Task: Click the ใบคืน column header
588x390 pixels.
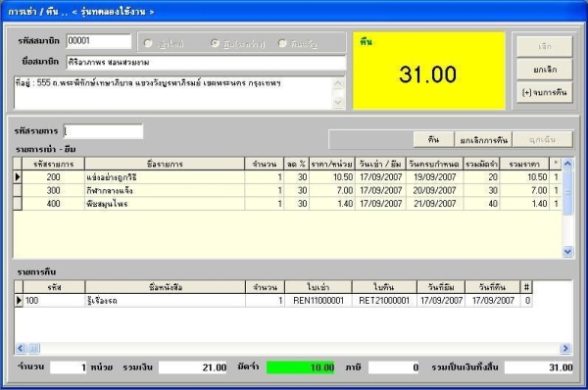Action: 384,287
